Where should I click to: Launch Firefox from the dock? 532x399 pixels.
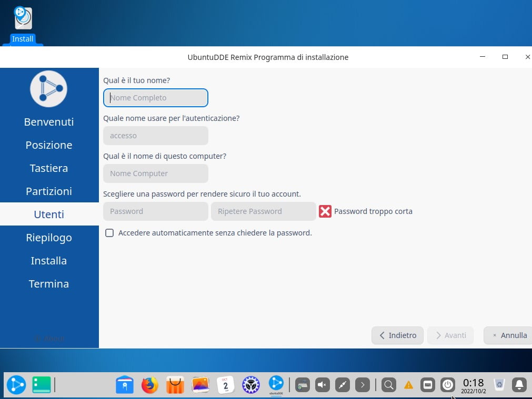149,385
